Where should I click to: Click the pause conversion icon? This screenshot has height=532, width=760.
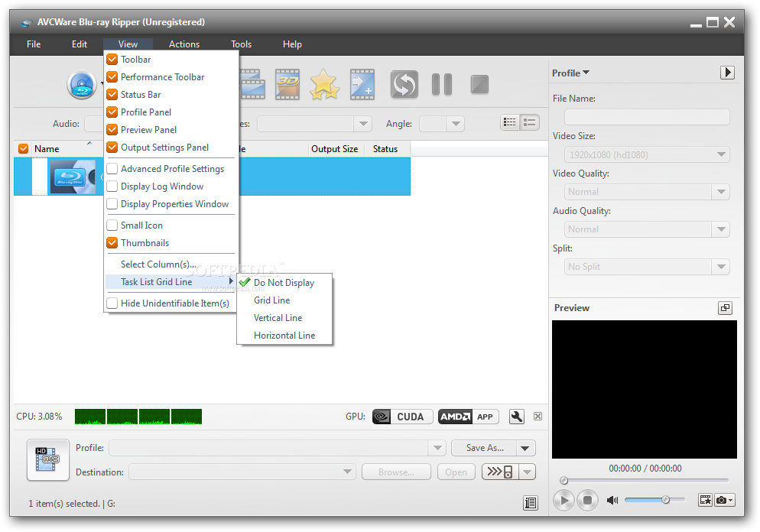(x=442, y=84)
